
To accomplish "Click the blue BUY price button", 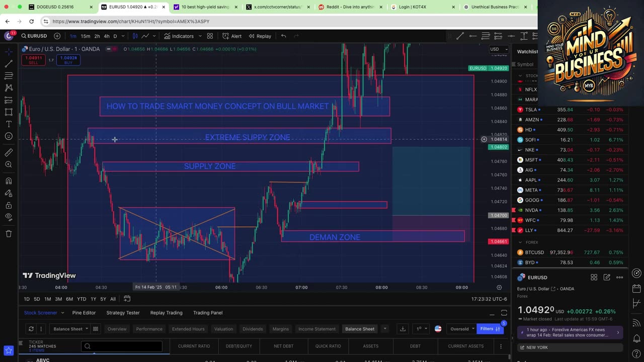I will tap(69, 60).
